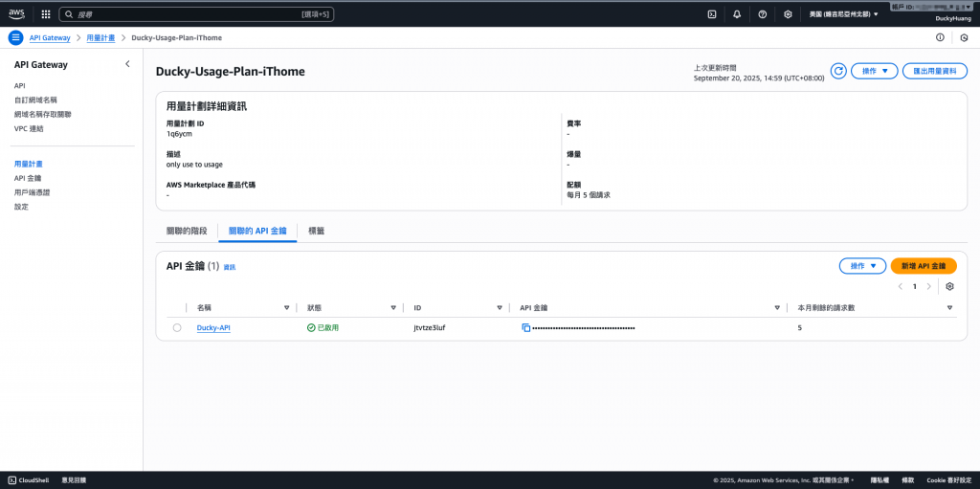
Task: Open table preferences gear icon
Action: coord(950,286)
